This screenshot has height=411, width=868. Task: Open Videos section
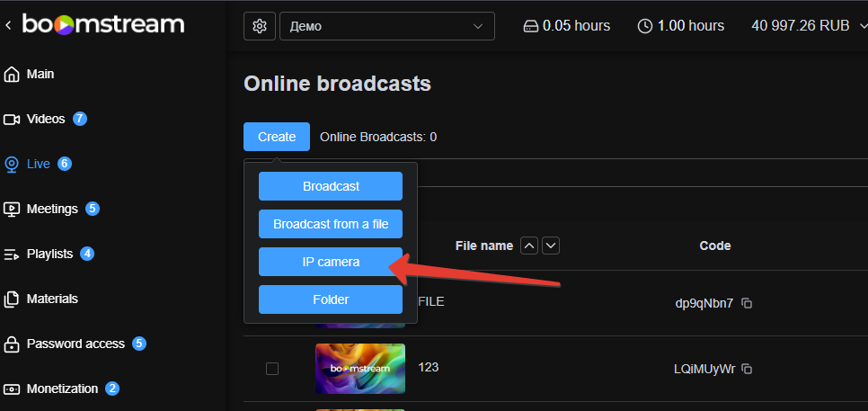tap(46, 119)
